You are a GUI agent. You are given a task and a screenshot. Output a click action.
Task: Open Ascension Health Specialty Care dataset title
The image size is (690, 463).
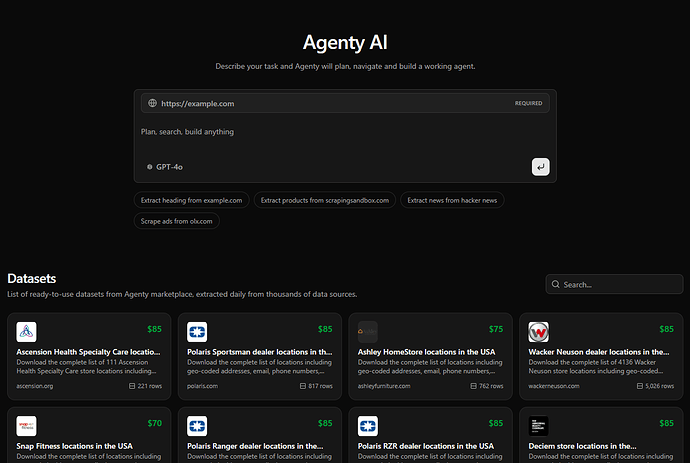point(88,352)
